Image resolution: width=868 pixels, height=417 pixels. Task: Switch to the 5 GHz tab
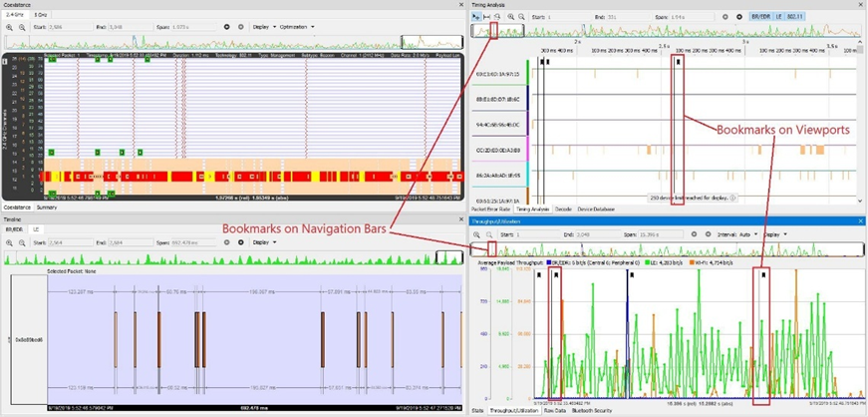pos(39,15)
